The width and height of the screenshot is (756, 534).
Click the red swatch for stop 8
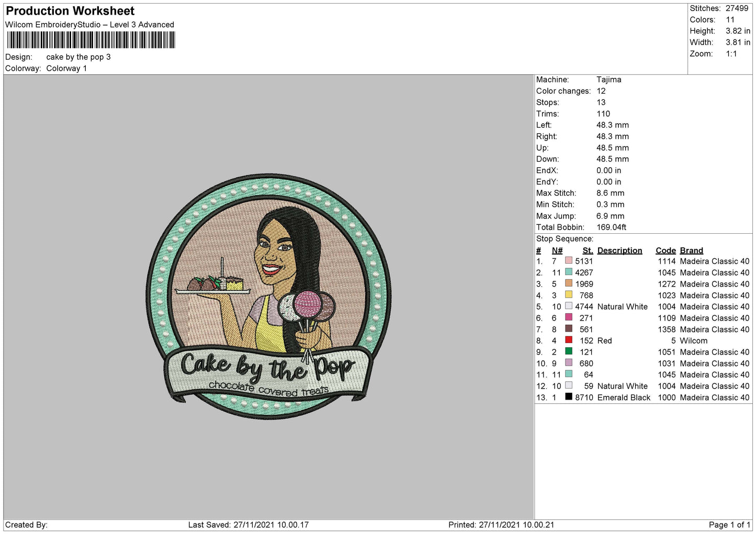coord(569,340)
